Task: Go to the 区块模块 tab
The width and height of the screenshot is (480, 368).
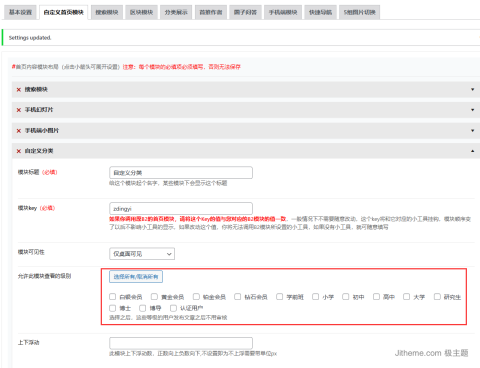Action: tap(141, 12)
